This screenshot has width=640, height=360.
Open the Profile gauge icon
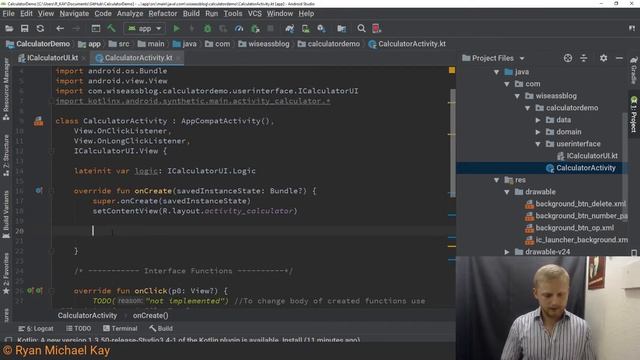(x=239, y=29)
